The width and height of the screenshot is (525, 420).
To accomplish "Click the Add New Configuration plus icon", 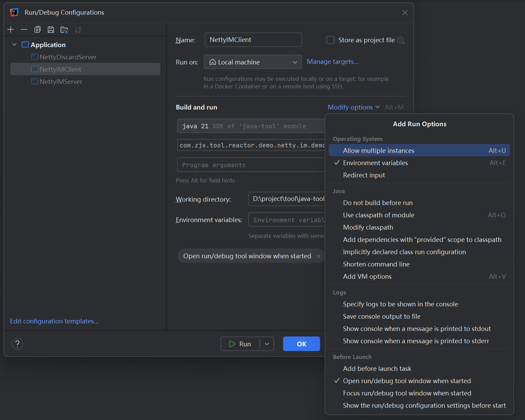I will coord(11,30).
